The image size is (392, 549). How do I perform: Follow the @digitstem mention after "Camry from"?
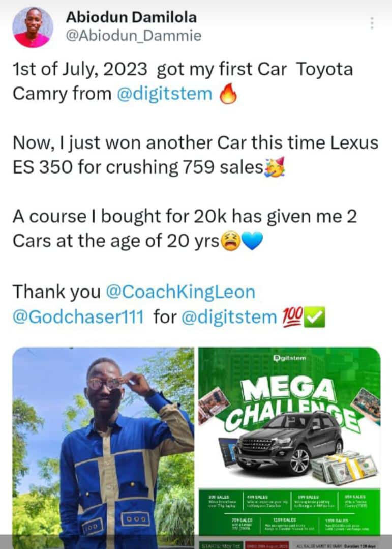(x=165, y=94)
